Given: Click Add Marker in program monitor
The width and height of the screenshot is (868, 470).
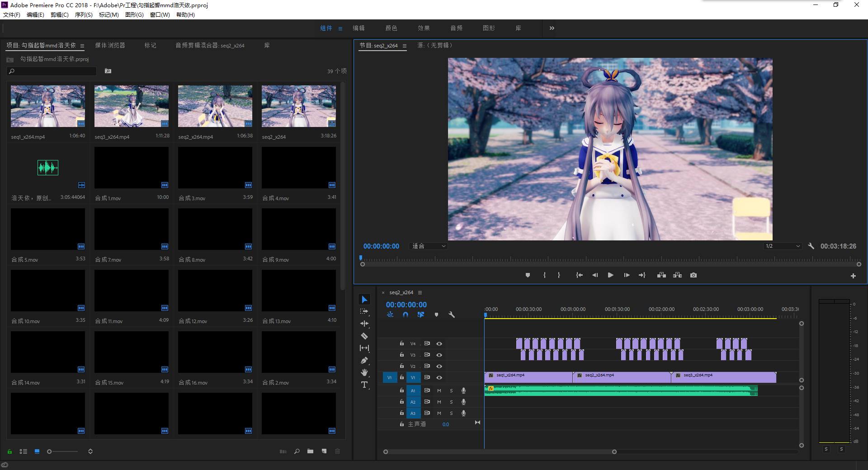Looking at the screenshot, I should (528, 275).
